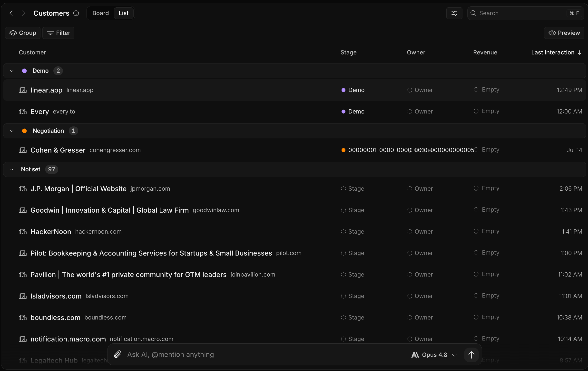
Task: Click the company icon for Pavilion row
Action: tap(23, 275)
